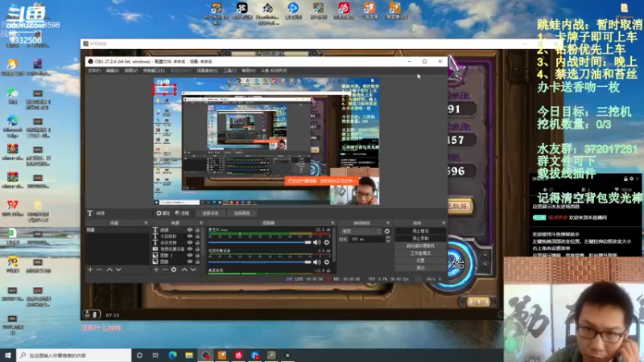
Task: Toggle 工作室模式 studio mode button
Action: click(x=420, y=253)
